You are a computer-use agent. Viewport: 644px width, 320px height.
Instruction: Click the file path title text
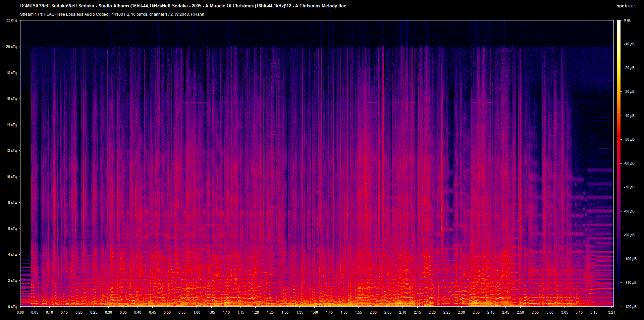coord(183,6)
